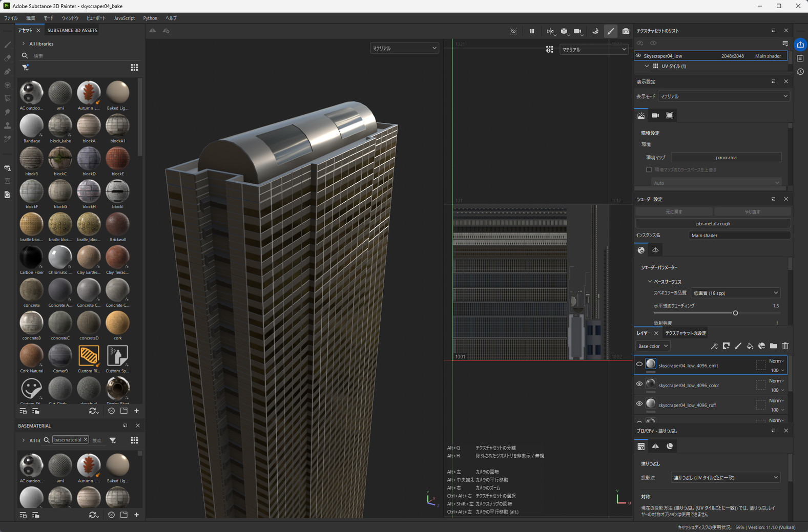Switch to the SUBSTANCE 3D ASSETS tab

[x=72, y=30]
